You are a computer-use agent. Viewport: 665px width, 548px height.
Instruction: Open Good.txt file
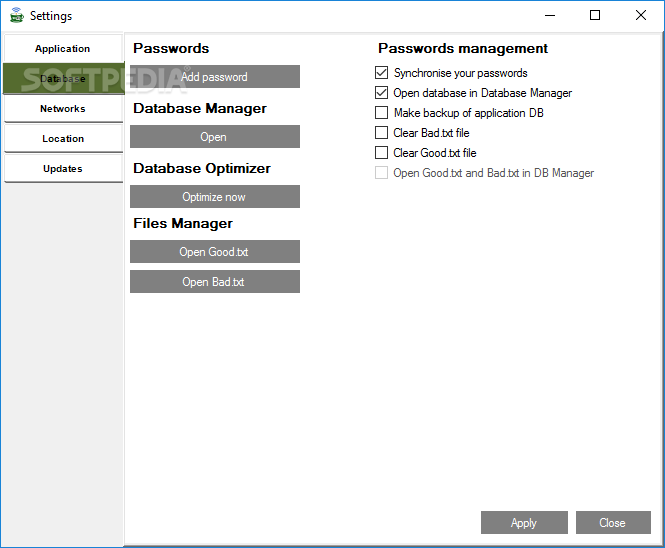pyautogui.click(x=215, y=252)
